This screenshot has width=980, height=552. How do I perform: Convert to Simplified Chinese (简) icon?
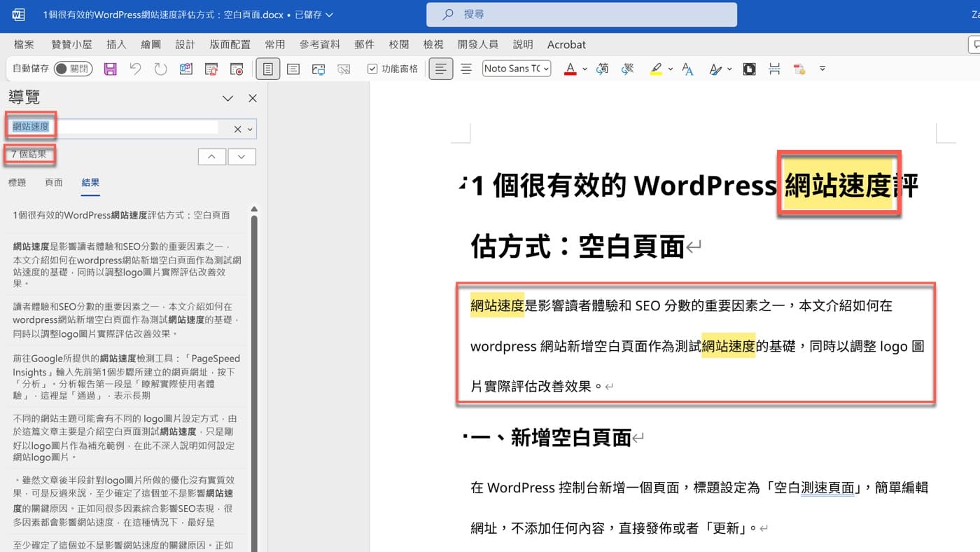(603, 69)
